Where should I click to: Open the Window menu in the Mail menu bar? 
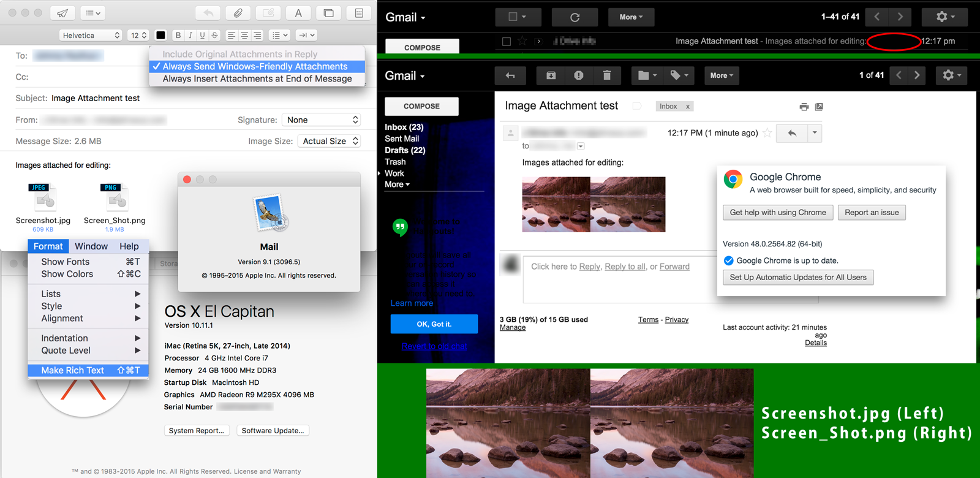pos(91,246)
